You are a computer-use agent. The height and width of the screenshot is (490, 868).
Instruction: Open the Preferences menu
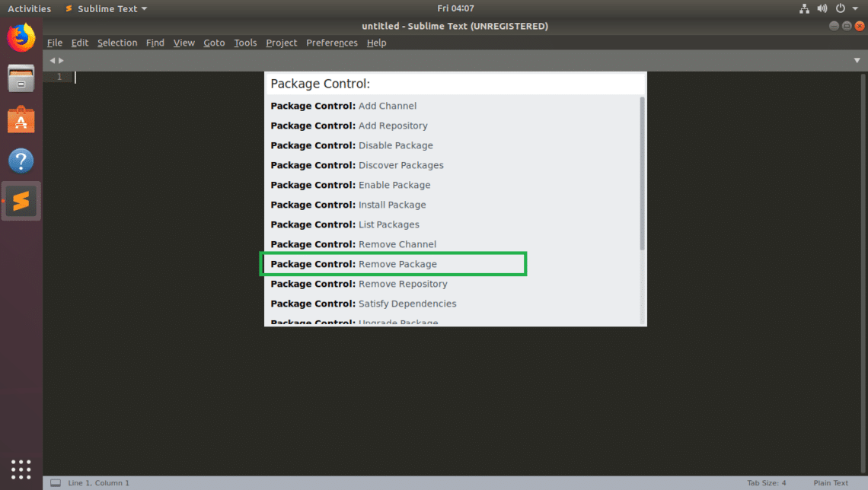tap(331, 43)
